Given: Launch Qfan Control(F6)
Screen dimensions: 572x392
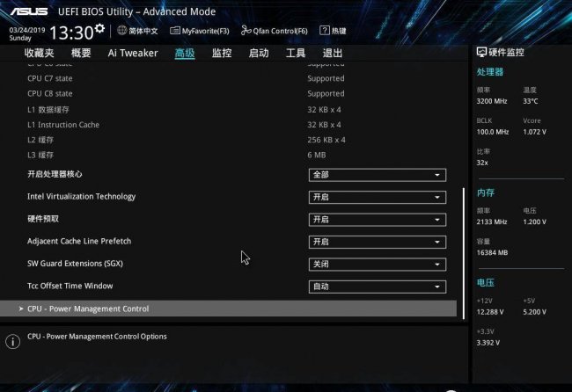Looking at the screenshot, I should pos(280,31).
